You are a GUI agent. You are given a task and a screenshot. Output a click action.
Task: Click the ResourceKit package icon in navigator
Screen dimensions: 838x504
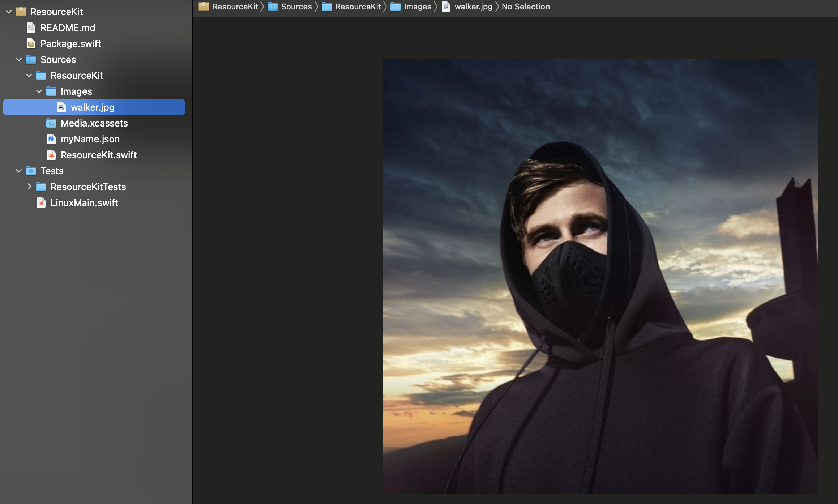click(x=21, y=12)
